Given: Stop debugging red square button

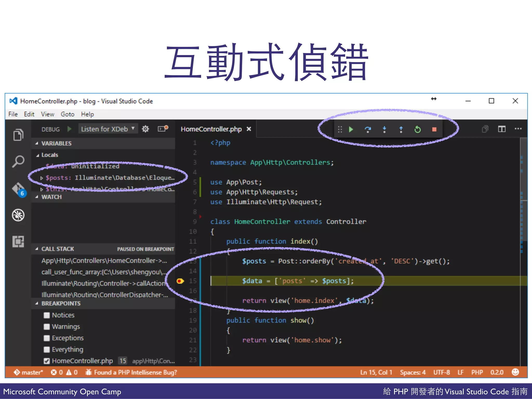Looking at the screenshot, I should tap(434, 129).
